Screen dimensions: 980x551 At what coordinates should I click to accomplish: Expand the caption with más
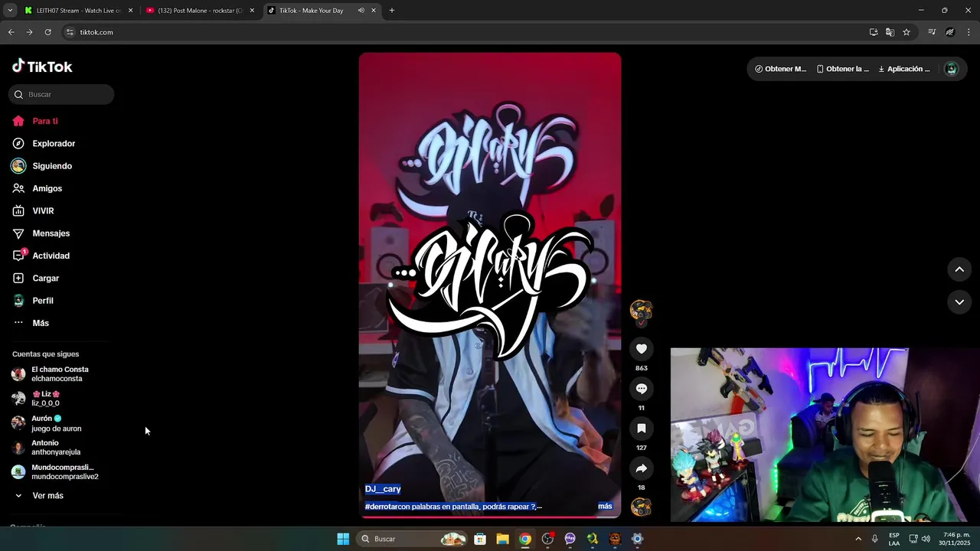coord(605,507)
